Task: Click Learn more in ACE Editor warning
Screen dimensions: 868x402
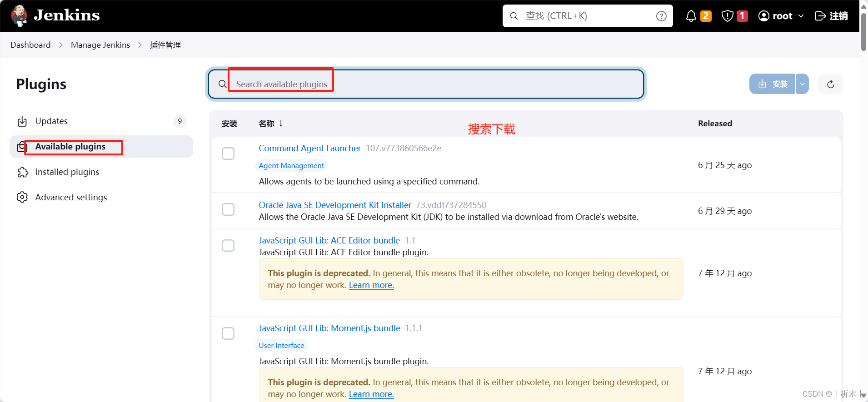Action: pos(371,285)
